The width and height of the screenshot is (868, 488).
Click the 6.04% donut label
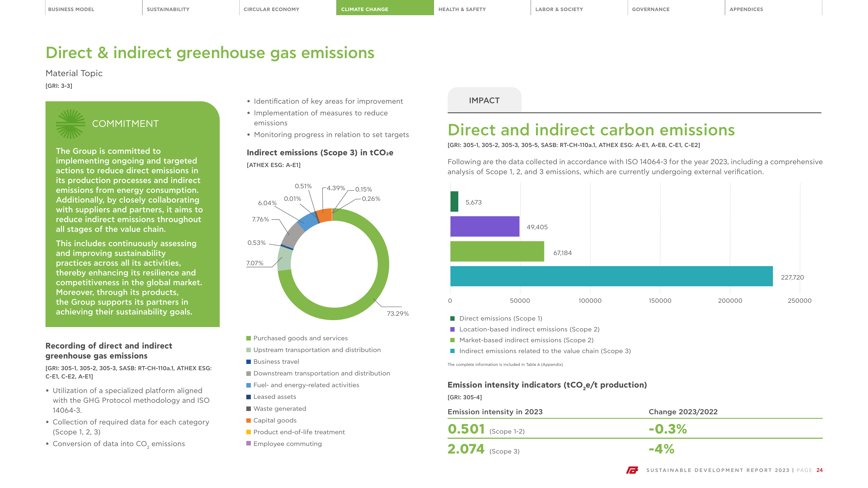click(x=267, y=203)
